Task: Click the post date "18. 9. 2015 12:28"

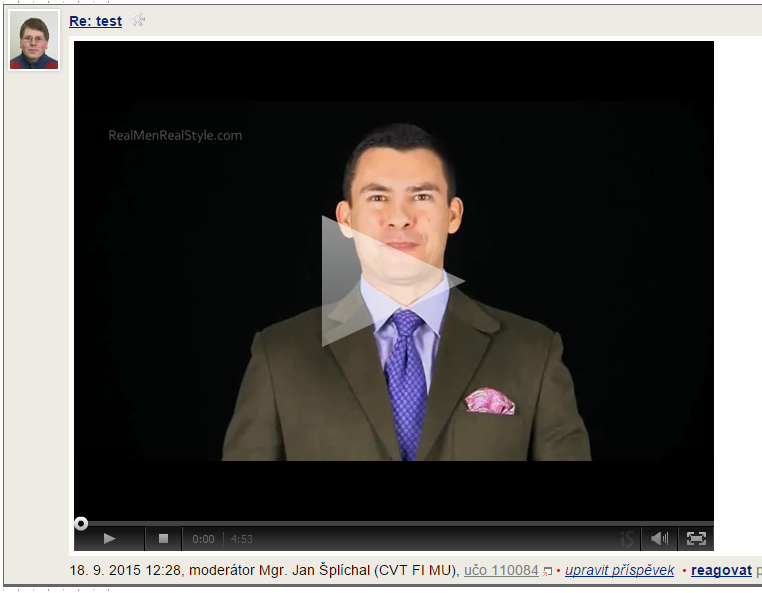Action: pyautogui.click(x=126, y=570)
